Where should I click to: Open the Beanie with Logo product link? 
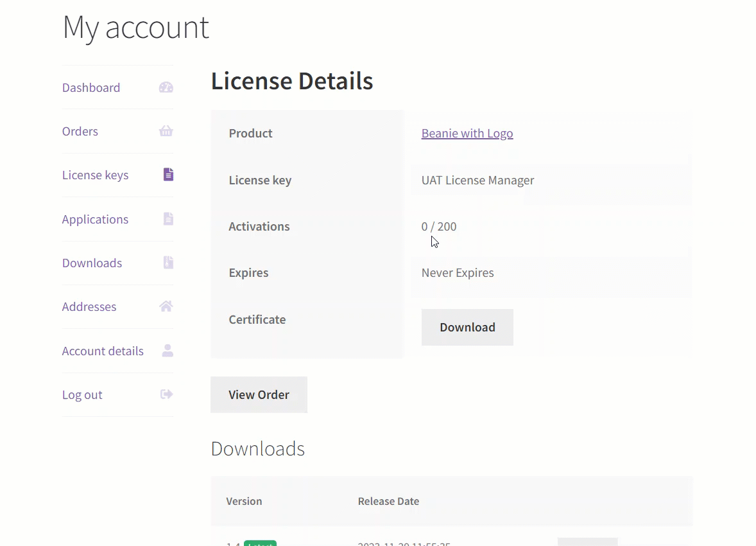tap(467, 133)
